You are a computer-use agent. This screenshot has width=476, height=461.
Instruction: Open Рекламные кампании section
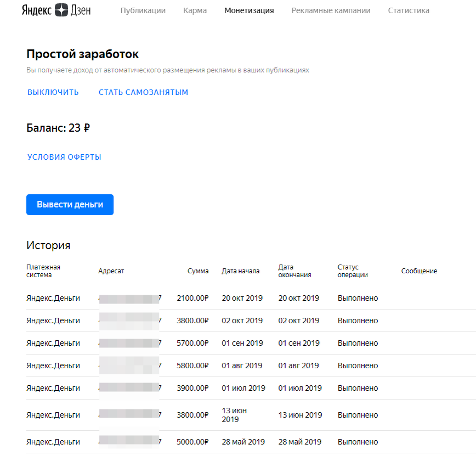(x=331, y=10)
